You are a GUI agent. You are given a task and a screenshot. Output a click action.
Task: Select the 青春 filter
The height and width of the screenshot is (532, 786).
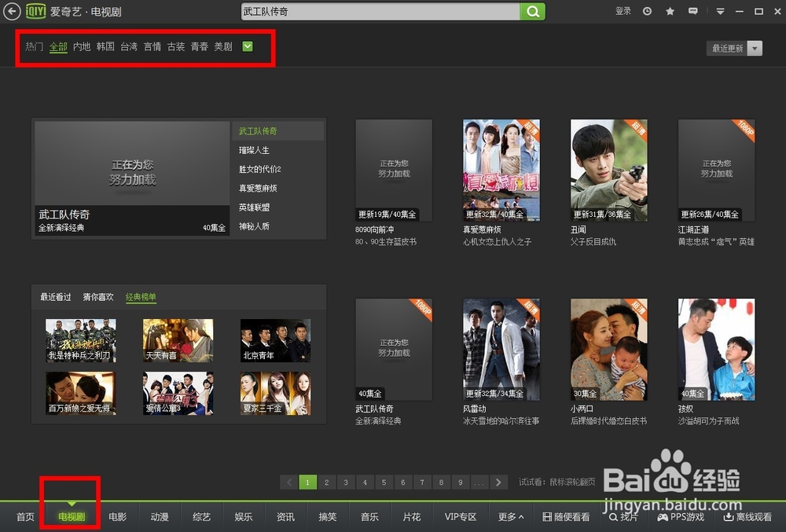(x=200, y=46)
